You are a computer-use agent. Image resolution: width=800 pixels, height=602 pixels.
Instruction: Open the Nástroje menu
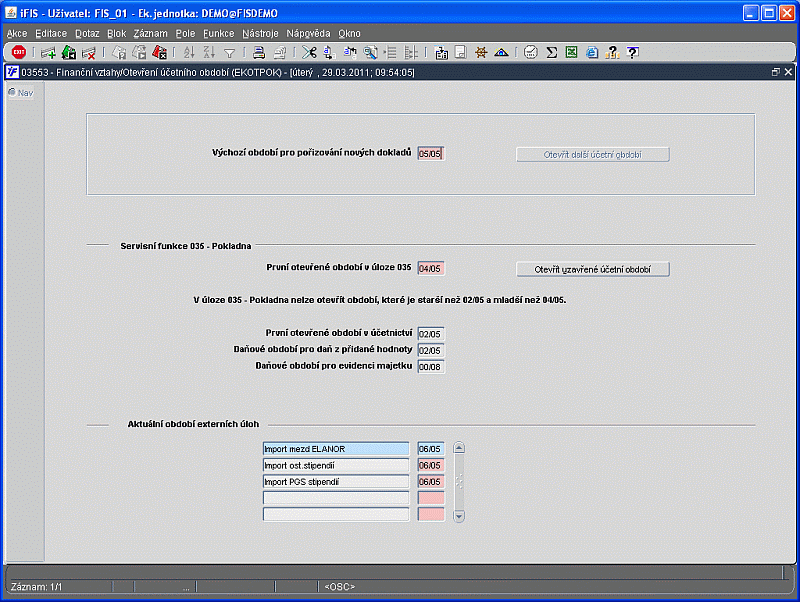[260, 34]
